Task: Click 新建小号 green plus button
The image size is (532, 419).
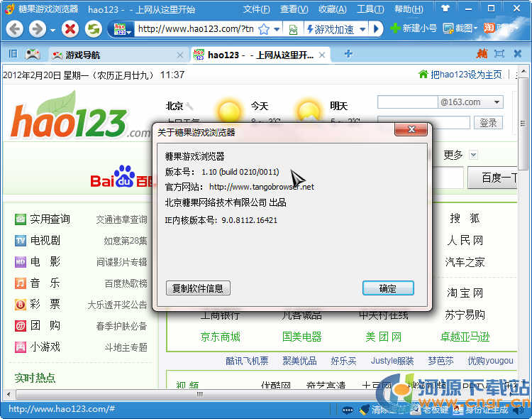Action: pyautogui.click(x=414, y=28)
